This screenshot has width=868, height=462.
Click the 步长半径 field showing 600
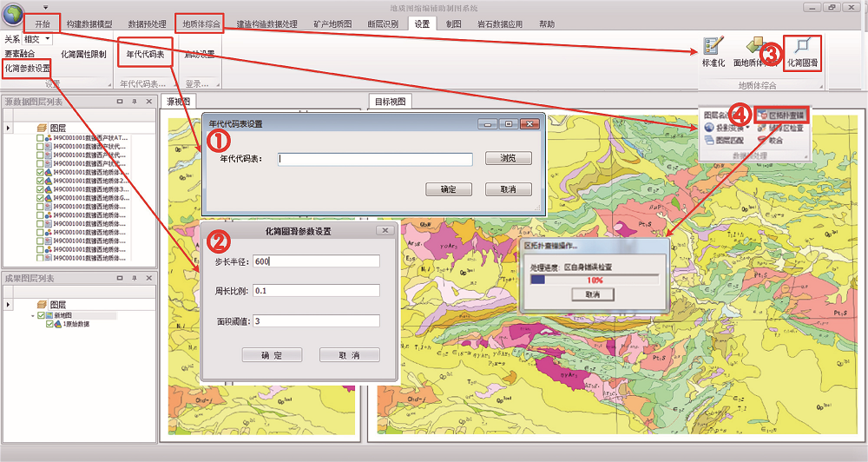(317, 261)
